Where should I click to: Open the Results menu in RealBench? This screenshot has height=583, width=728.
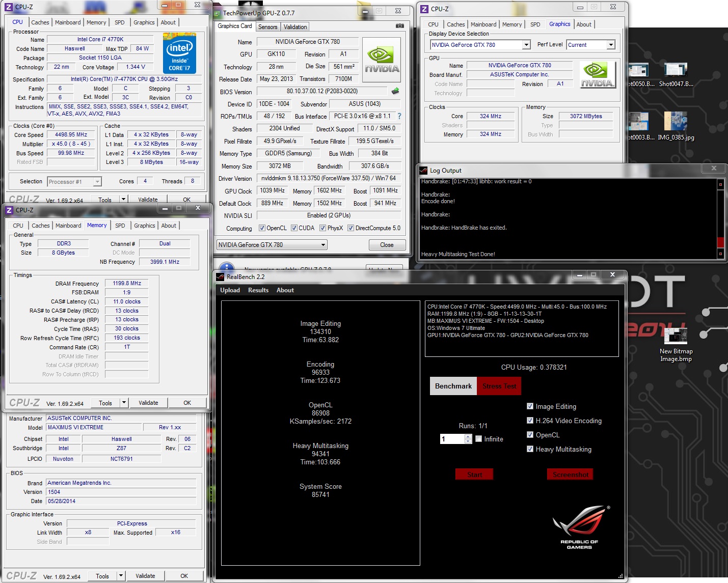coord(258,290)
